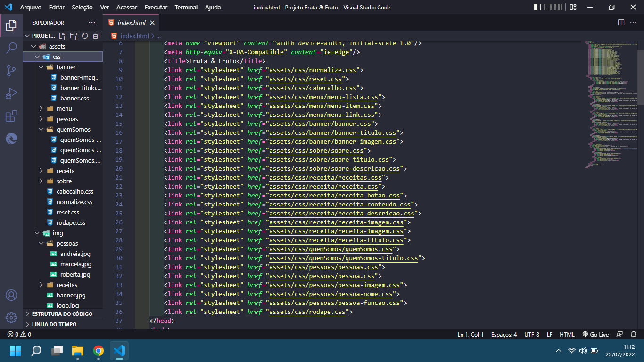Open Windows Start menu

16,351
